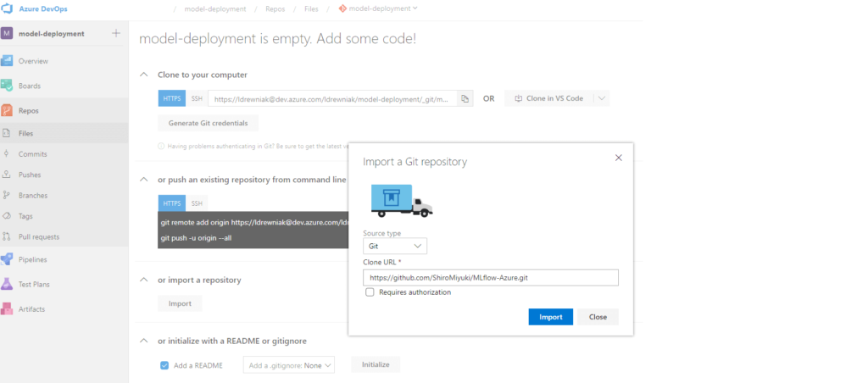868x383 pixels.
Task: Open the model-deployment project avatar
Action: (7, 34)
